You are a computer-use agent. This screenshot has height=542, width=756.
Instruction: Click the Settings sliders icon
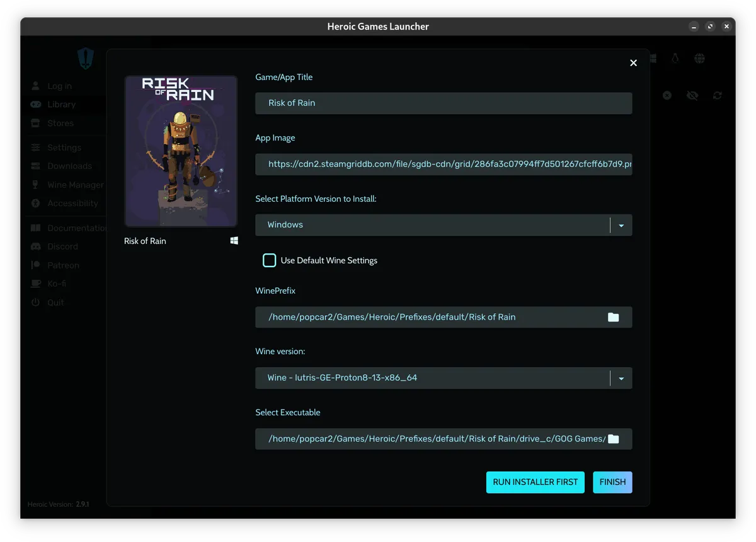tap(35, 147)
